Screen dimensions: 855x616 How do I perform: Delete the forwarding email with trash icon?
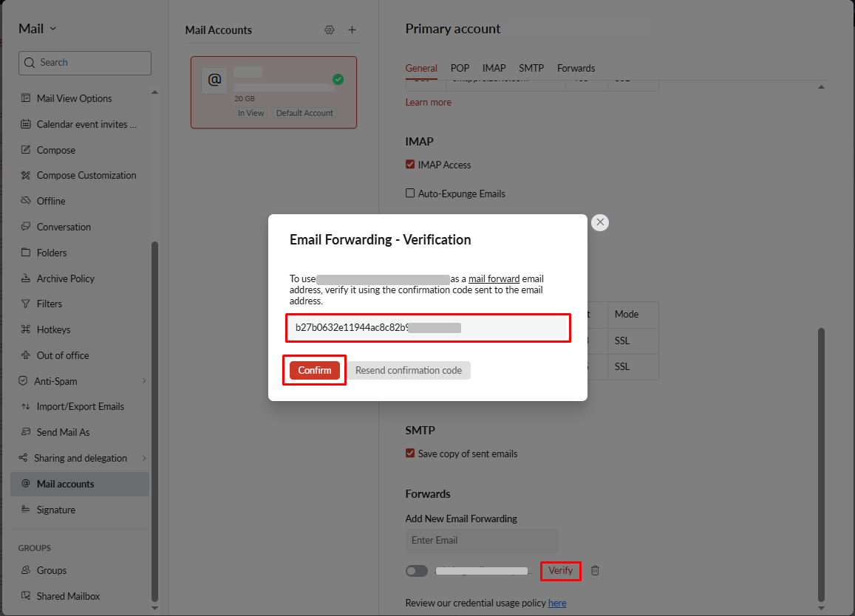(x=595, y=571)
